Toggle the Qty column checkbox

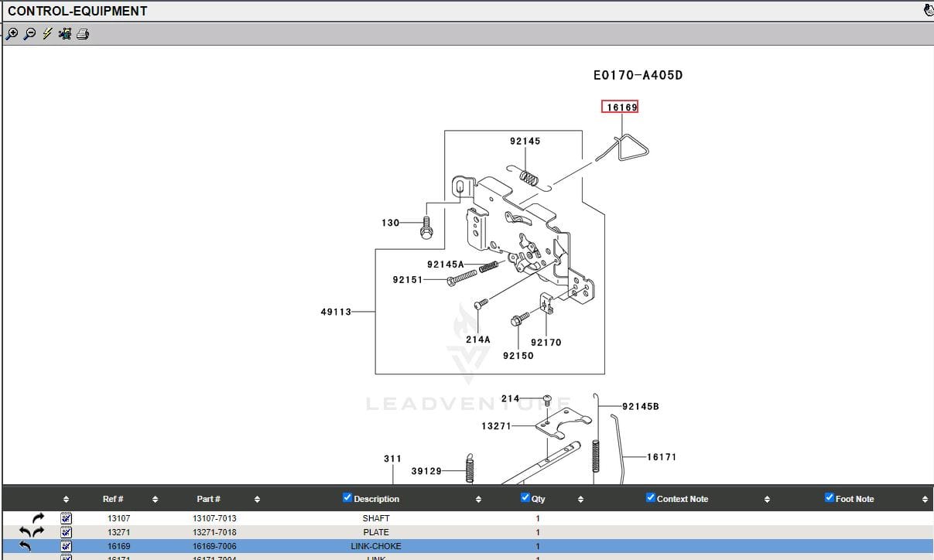[x=525, y=498]
